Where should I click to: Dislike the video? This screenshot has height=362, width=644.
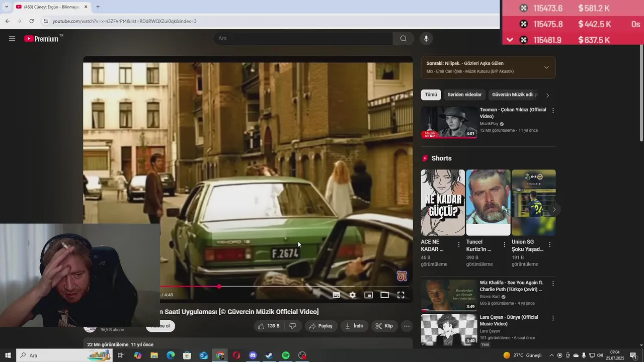click(x=293, y=326)
